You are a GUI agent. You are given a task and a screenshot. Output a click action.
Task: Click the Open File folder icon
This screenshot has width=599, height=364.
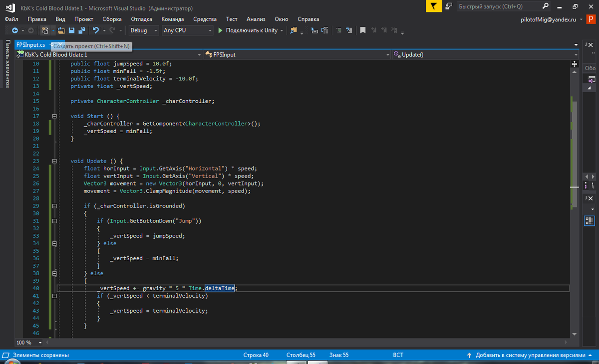point(61,30)
